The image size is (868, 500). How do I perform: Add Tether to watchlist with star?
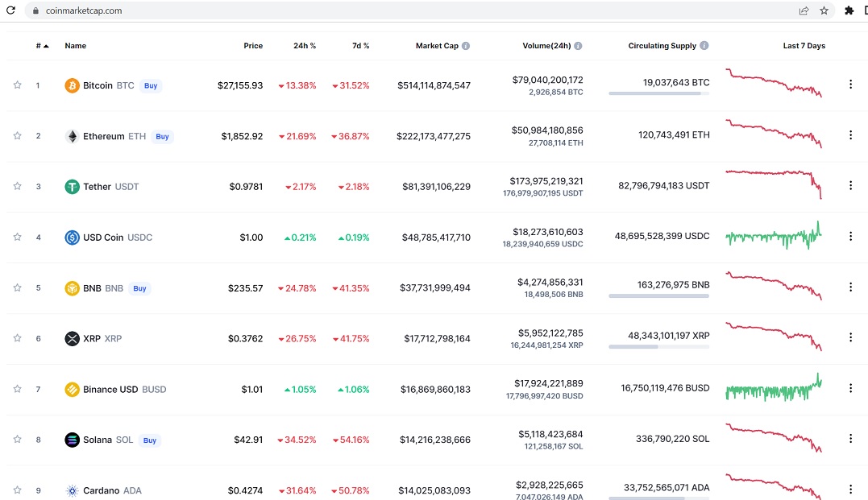[18, 186]
